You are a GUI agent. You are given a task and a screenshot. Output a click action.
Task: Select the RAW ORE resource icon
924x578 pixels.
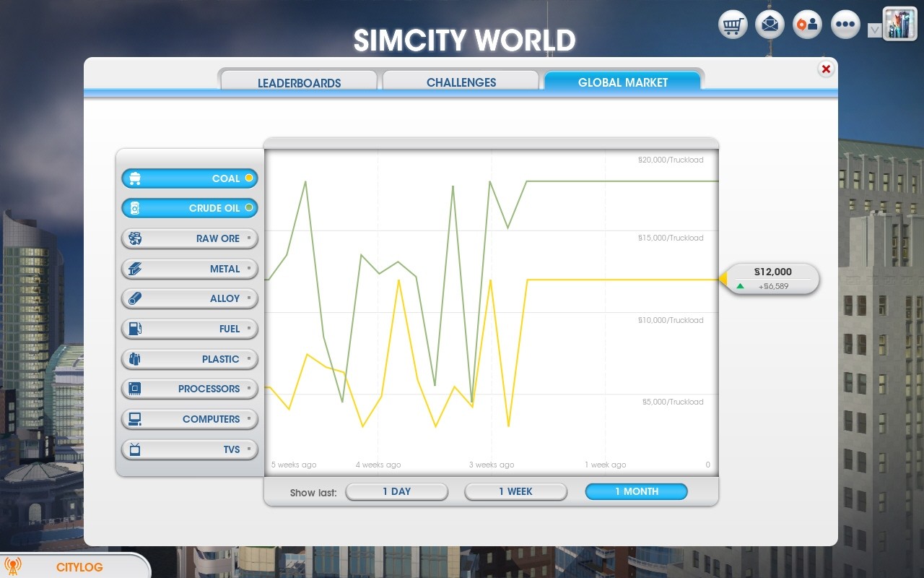pyautogui.click(x=136, y=238)
